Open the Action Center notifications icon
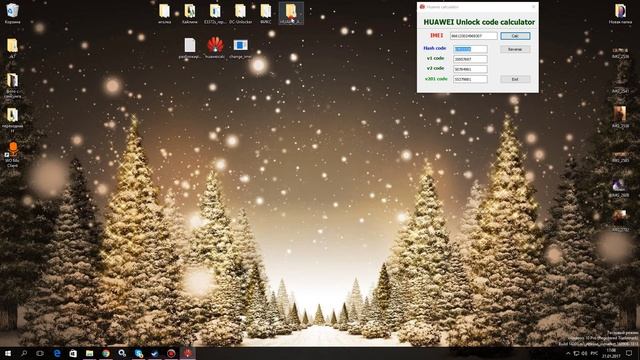Viewport: 640px width, 360px height. coord(629,353)
